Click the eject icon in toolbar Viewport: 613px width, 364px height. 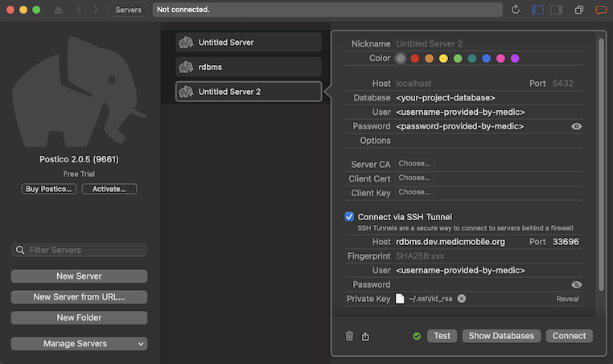tap(58, 10)
